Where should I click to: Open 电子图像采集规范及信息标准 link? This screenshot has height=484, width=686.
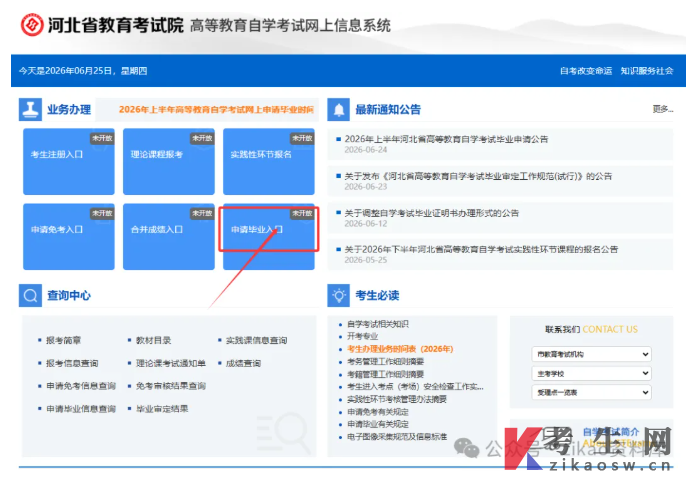point(397,437)
